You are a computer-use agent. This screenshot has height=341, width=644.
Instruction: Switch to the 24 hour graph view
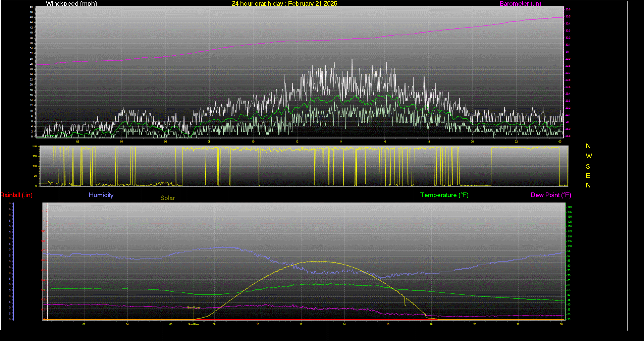click(249, 4)
